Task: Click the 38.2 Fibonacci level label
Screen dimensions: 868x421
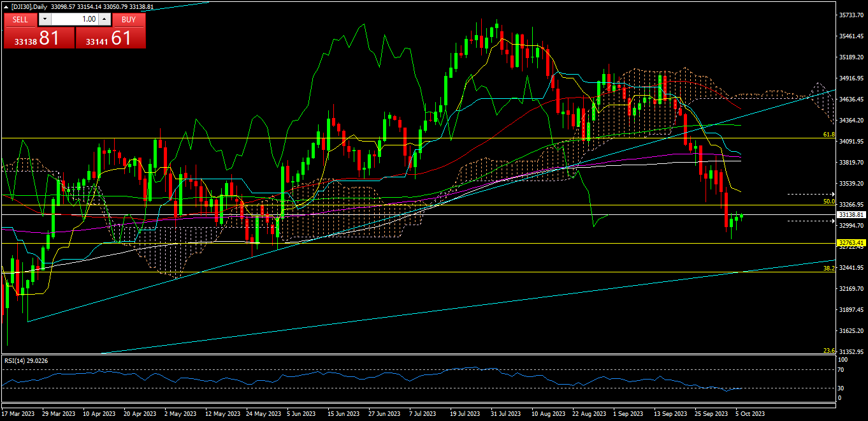Action: pyautogui.click(x=828, y=269)
